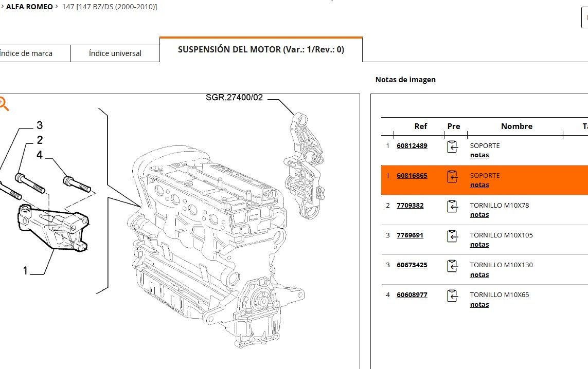Select the SUSPENSIÓN DEL MOTOR tab
Image resolution: width=588 pixels, height=369 pixels.
click(x=261, y=50)
